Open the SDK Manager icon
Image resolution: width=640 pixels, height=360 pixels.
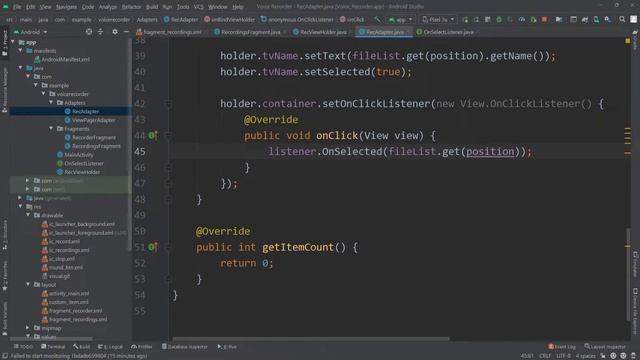pos(608,19)
